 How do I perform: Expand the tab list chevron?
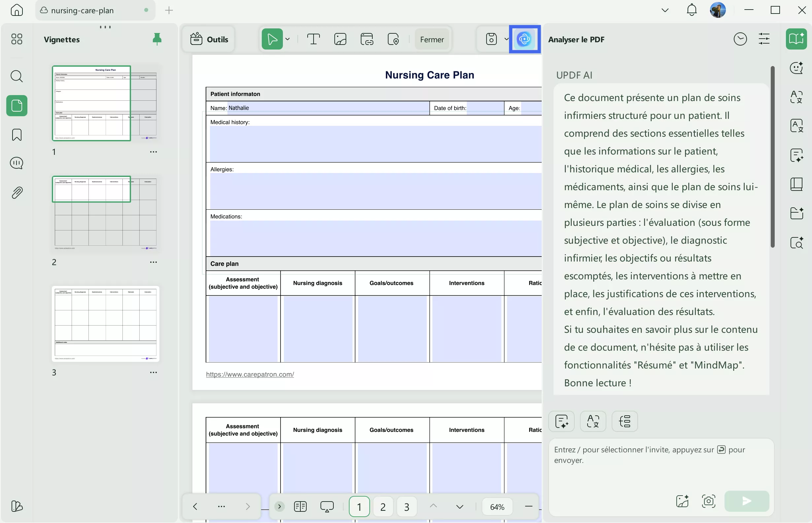(665, 10)
